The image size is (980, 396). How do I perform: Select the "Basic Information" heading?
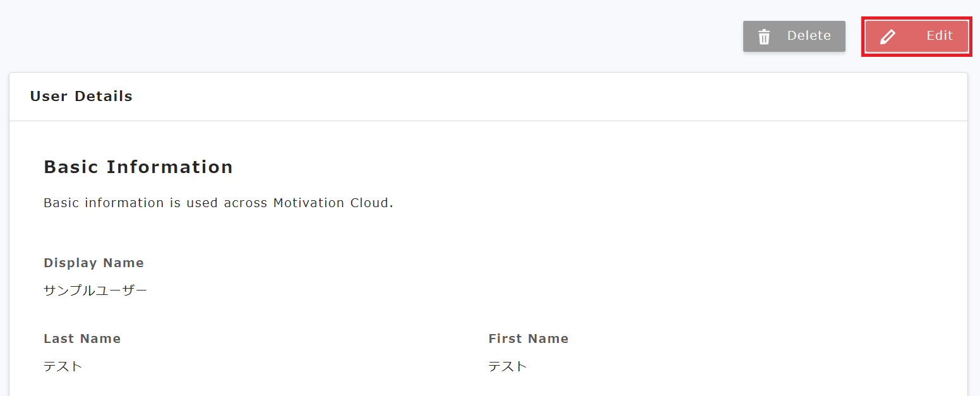[138, 167]
